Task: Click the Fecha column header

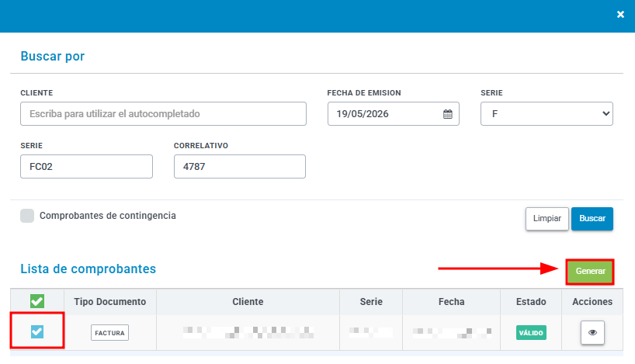Action: [451, 302]
